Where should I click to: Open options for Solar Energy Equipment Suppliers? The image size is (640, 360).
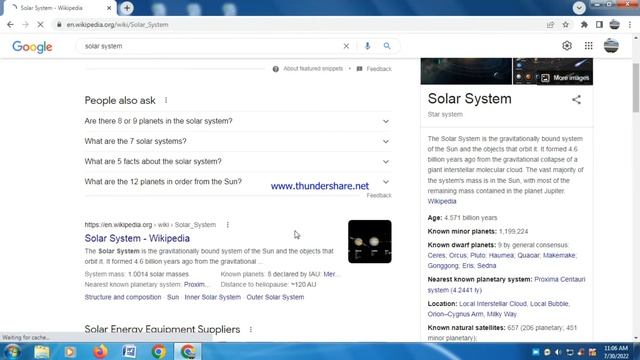click(251, 329)
